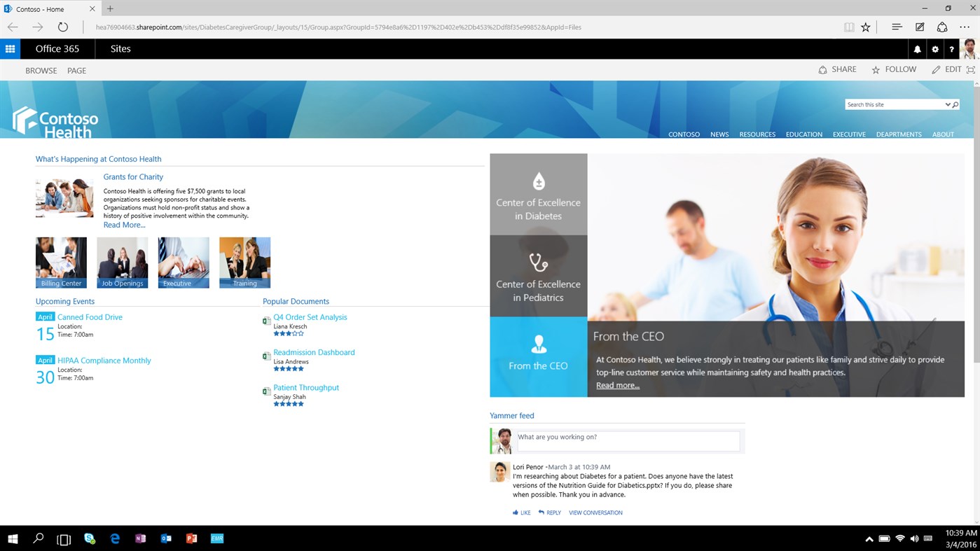Toggle focus on content icon
The width and height of the screenshot is (980, 551).
click(970, 70)
